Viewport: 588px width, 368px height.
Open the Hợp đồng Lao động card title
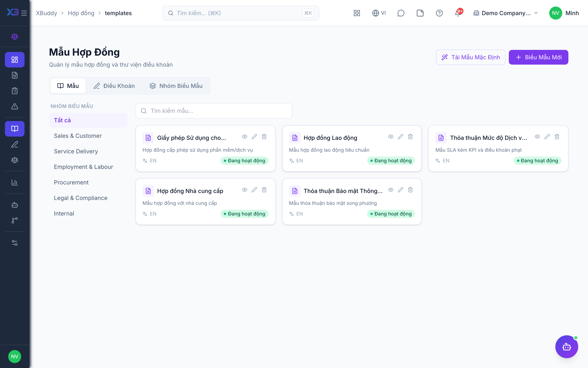(x=330, y=138)
